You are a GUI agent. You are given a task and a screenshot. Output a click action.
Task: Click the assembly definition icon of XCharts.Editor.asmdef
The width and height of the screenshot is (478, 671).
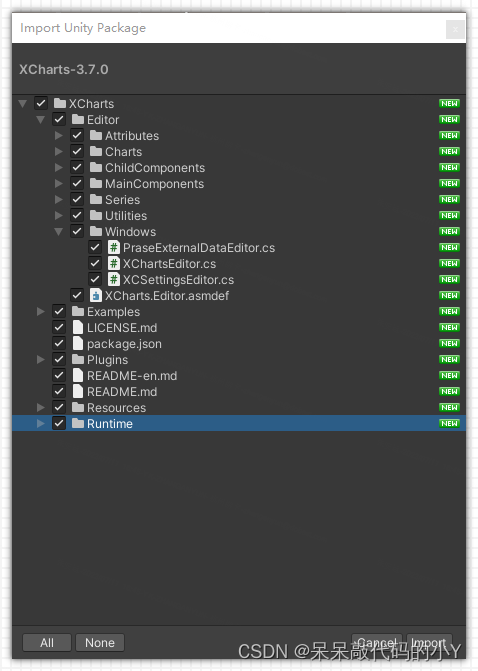click(95, 295)
